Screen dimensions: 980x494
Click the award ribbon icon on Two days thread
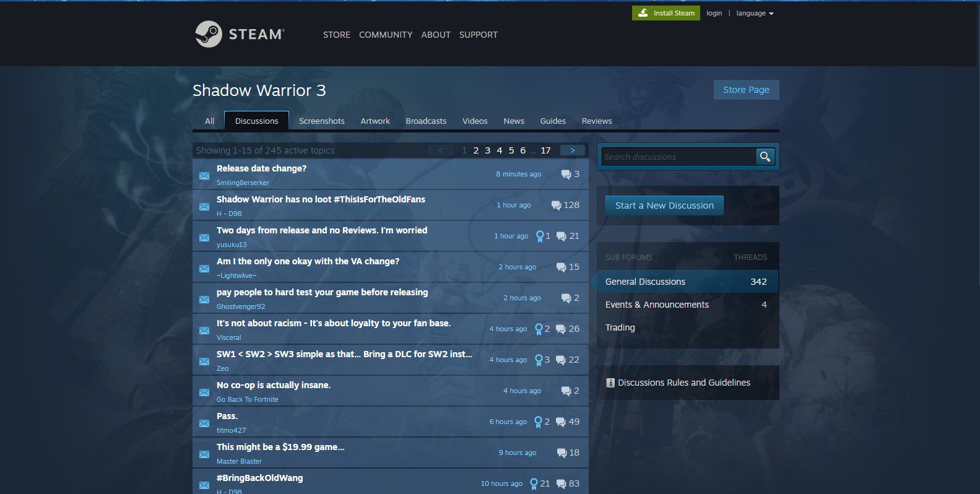point(540,236)
